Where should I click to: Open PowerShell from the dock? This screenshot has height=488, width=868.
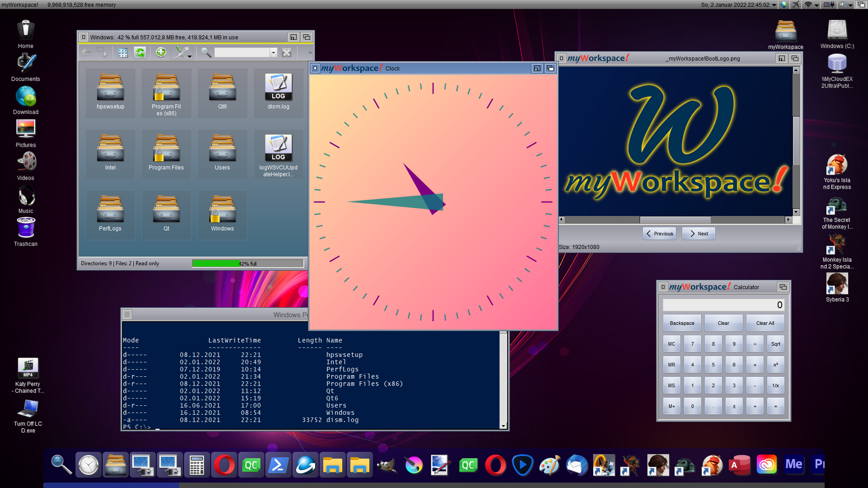[x=278, y=465]
